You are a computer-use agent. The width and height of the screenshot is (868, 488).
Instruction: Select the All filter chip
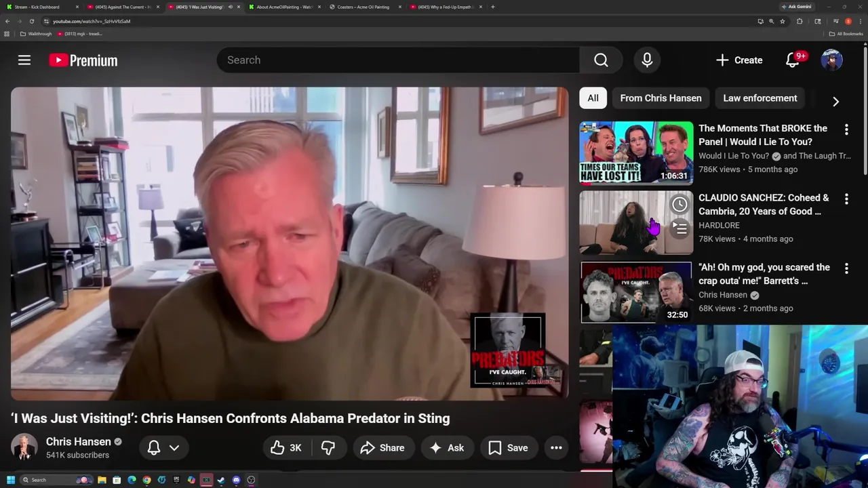click(593, 98)
